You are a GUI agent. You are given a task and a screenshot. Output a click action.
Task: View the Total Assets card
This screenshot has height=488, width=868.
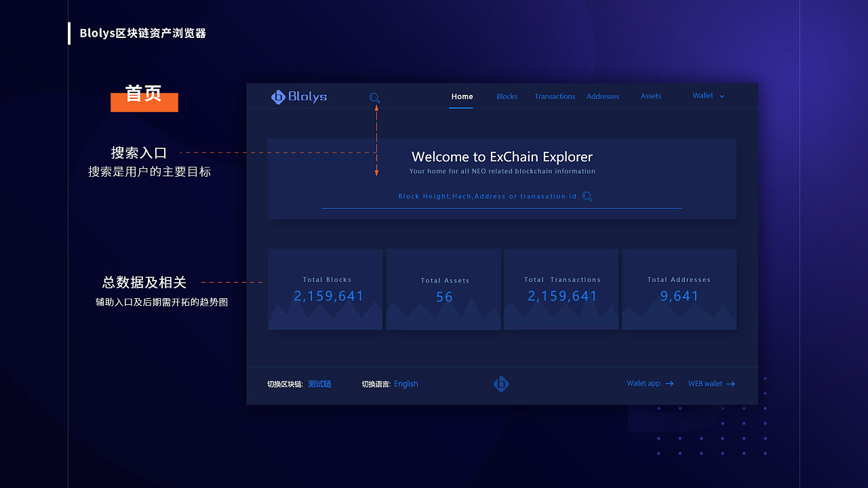click(x=443, y=289)
